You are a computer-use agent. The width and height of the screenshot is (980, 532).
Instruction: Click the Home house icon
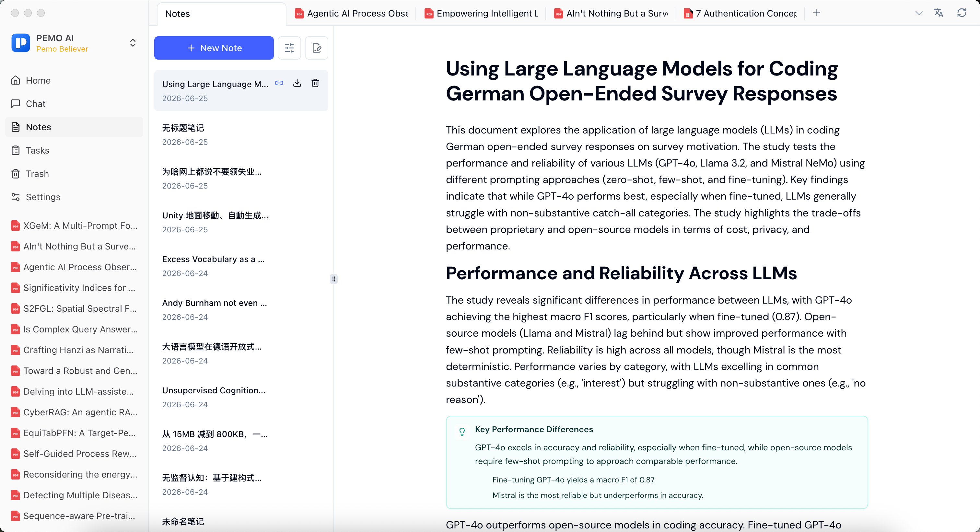click(16, 80)
